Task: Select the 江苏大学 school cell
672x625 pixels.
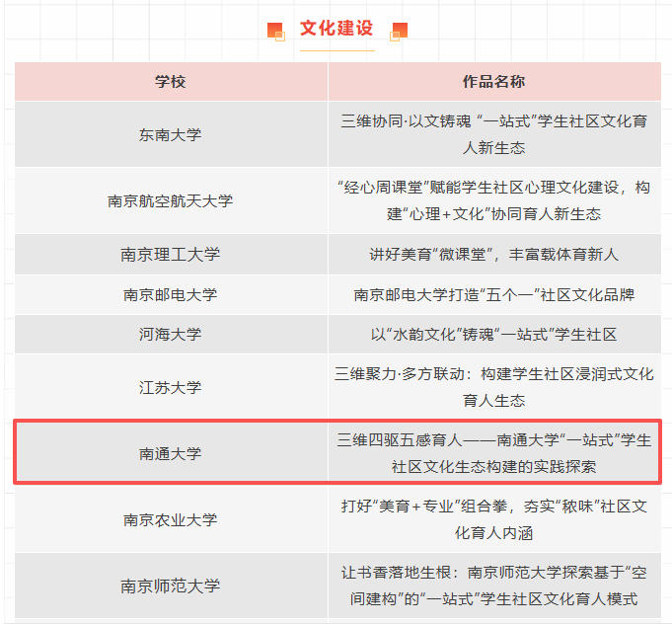Action: click(x=171, y=387)
